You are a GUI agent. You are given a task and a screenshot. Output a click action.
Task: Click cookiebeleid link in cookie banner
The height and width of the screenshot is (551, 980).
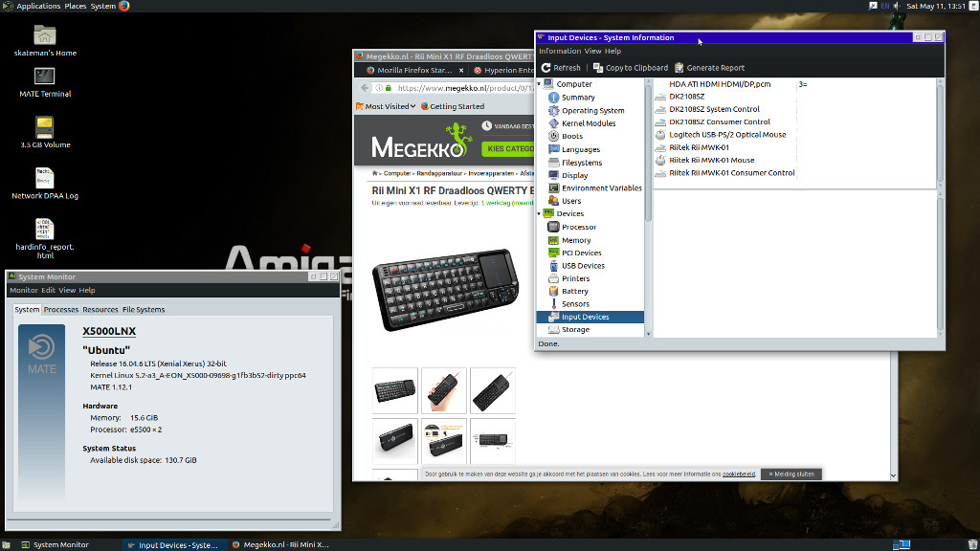point(739,474)
